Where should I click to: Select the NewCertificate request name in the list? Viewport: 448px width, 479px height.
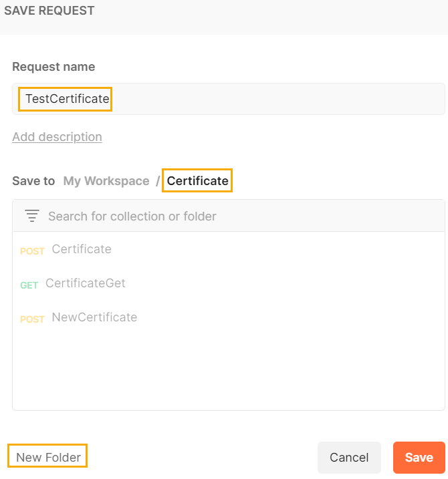click(x=94, y=317)
